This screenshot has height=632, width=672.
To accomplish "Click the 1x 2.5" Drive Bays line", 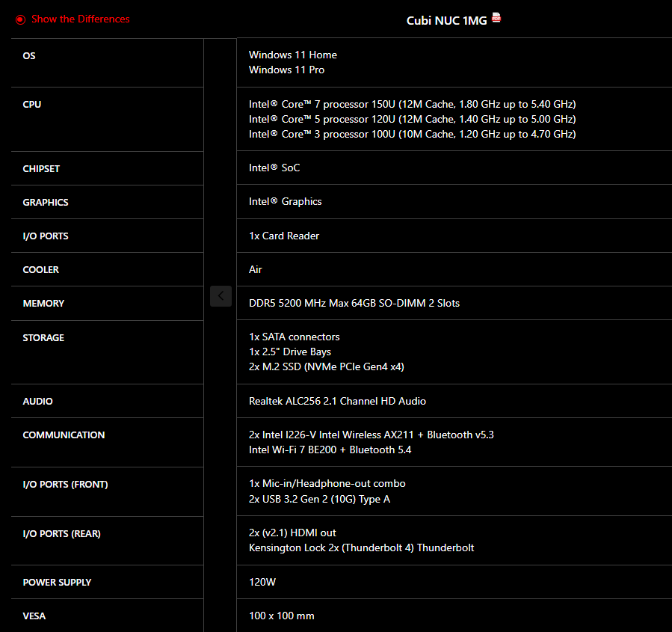I will (290, 352).
